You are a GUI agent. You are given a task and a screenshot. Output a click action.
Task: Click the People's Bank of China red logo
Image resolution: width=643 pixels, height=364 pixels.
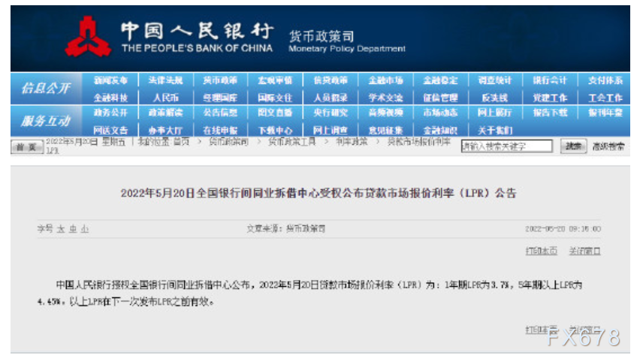[x=88, y=37]
